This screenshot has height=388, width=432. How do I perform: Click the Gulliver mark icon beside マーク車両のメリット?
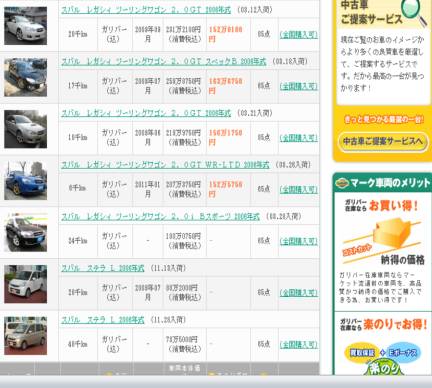342,183
